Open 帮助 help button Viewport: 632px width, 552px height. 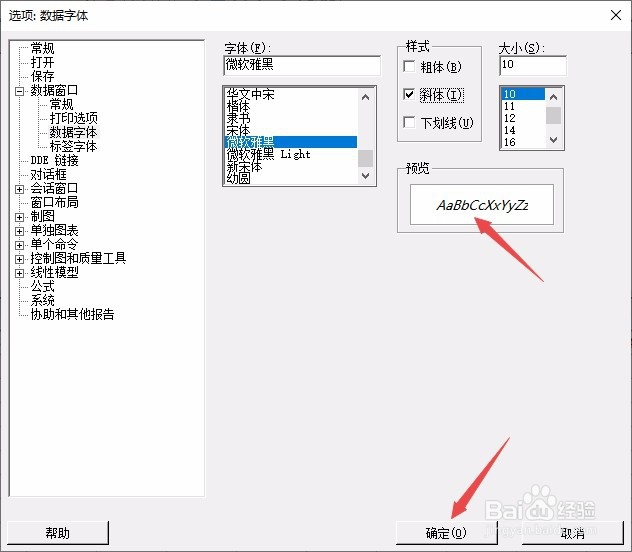click(x=58, y=533)
